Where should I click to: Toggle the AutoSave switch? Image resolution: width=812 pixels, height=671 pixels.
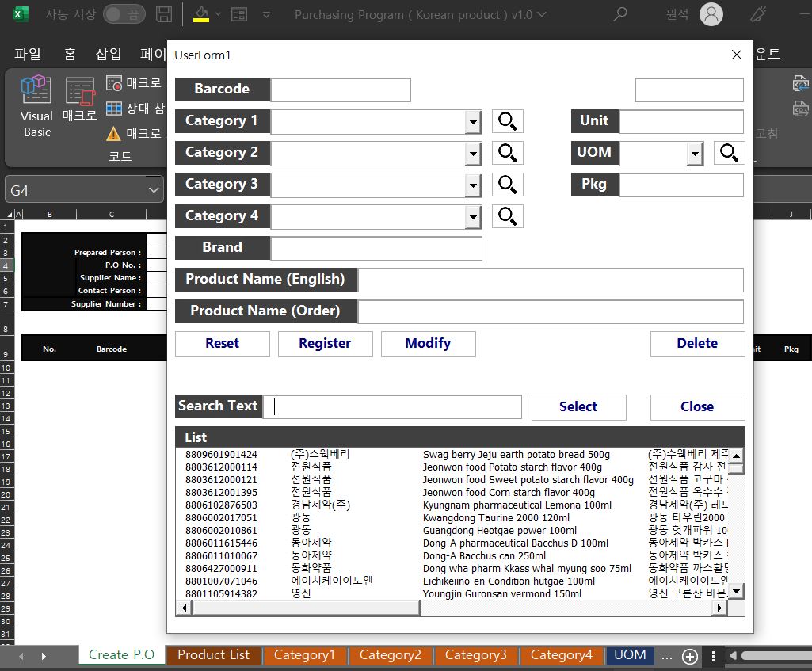pyautogui.click(x=124, y=14)
